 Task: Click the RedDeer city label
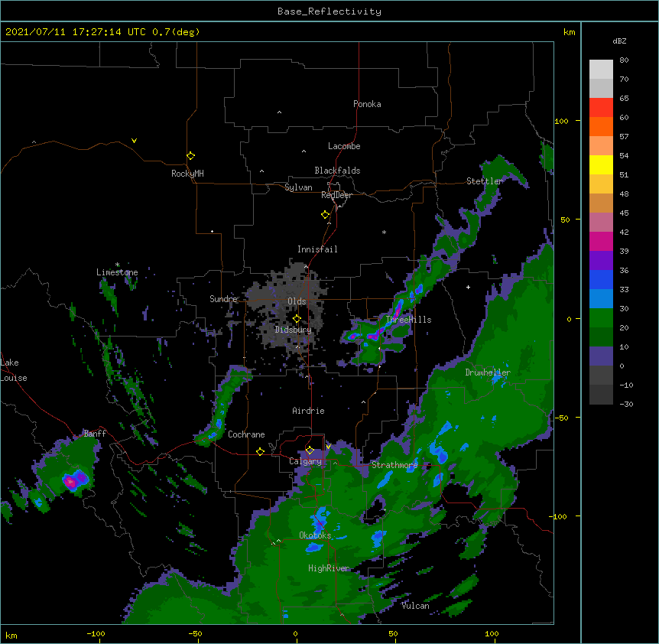coord(336,195)
